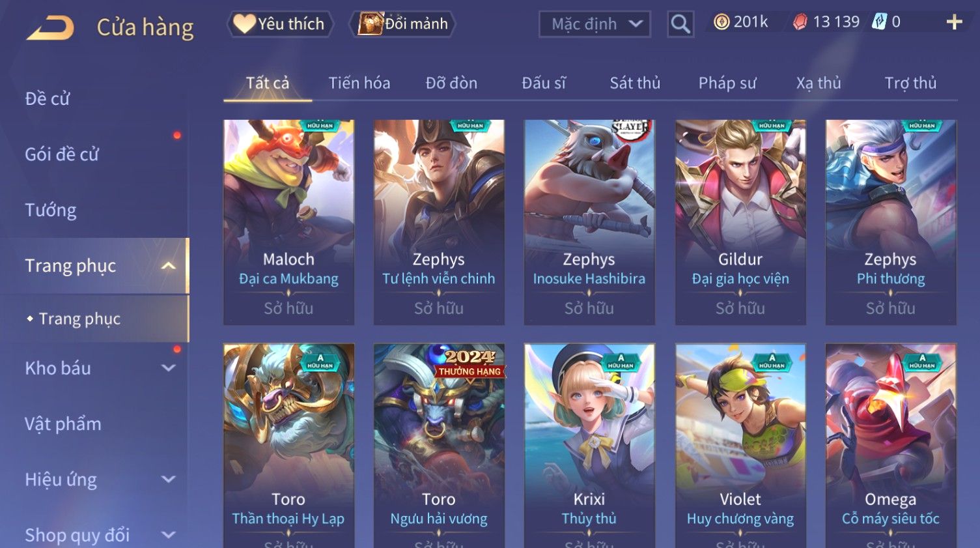The image size is (980, 548).
Task: Open search with the magnifier icon
Action: (680, 24)
